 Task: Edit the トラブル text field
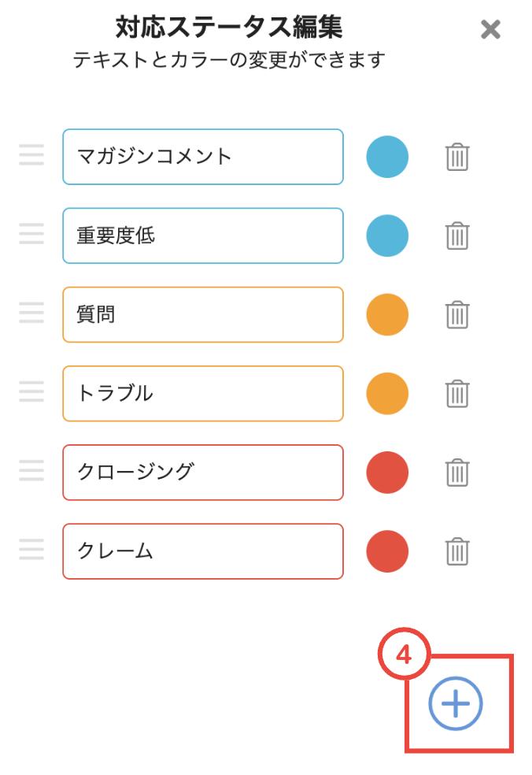pos(203,394)
